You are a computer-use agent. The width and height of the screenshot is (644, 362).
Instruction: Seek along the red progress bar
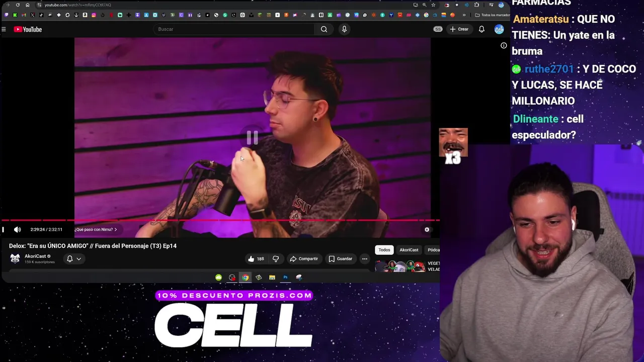pyautogui.click(x=219, y=220)
